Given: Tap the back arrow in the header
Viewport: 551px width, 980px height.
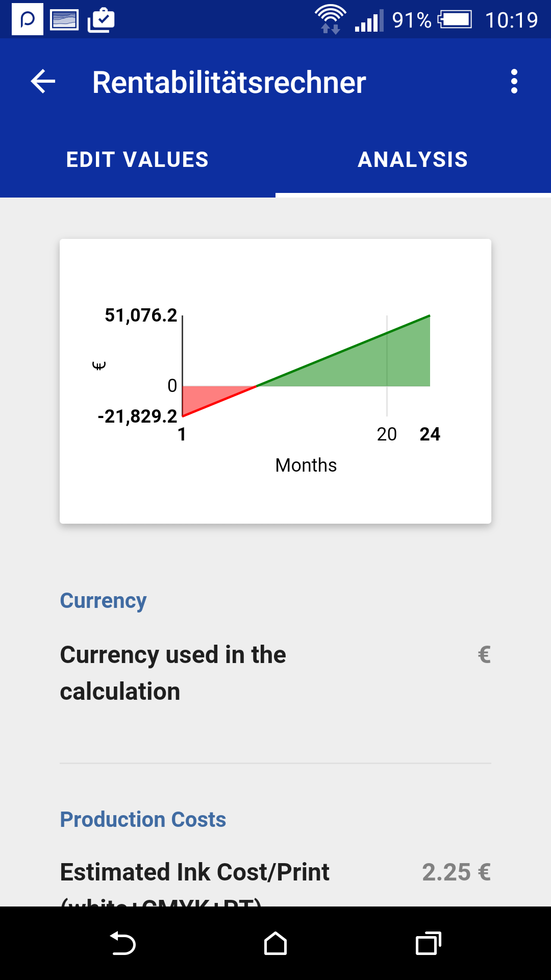Looking at the screenshot, I should click(x=43, y=82).
